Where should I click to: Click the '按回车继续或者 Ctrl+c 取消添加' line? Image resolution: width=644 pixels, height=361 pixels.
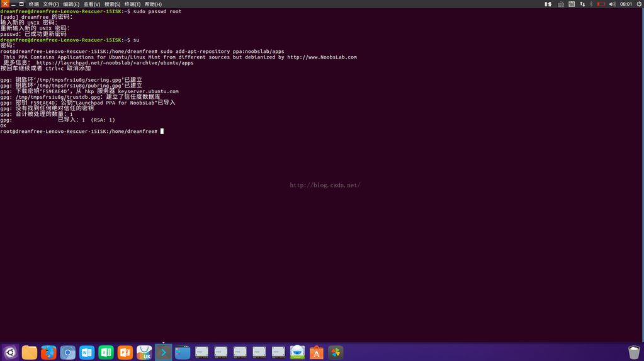45,69
